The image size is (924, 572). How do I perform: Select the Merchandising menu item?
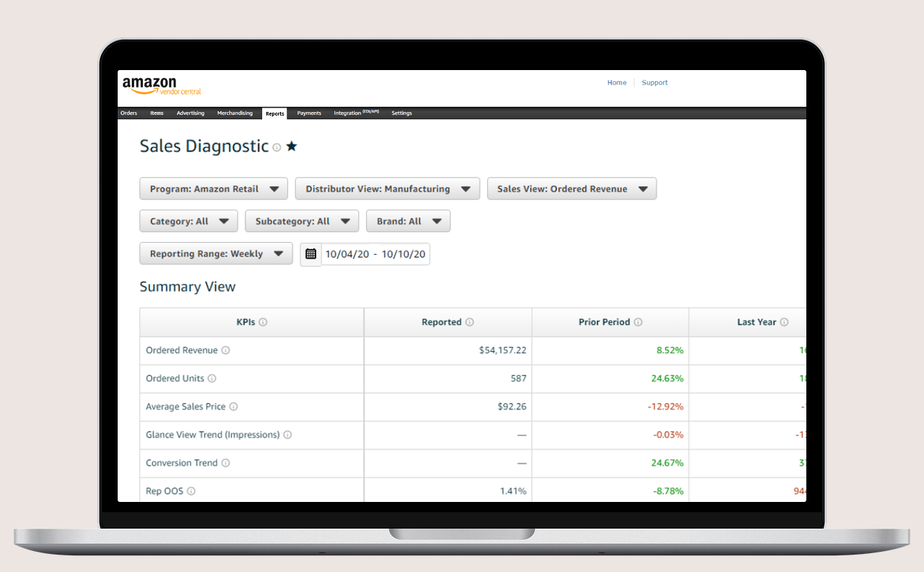[x=235, y=113]
